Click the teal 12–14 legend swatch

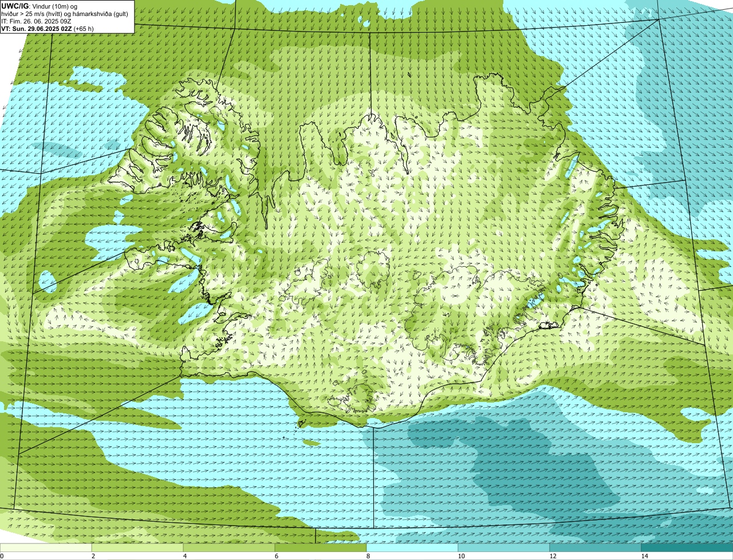tap(596, 547)
